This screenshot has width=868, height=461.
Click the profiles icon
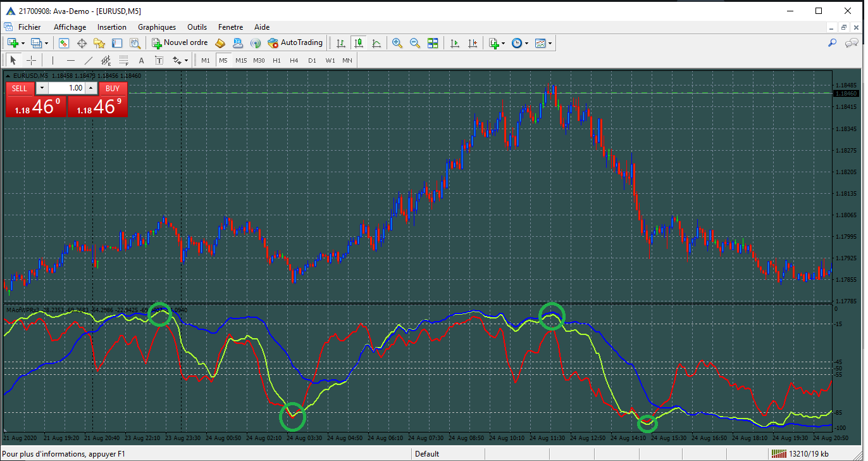[36, 43]
